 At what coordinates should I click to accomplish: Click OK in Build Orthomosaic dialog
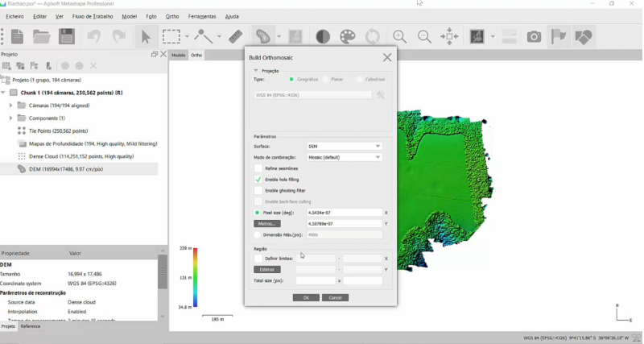click(x=306, y=297)
